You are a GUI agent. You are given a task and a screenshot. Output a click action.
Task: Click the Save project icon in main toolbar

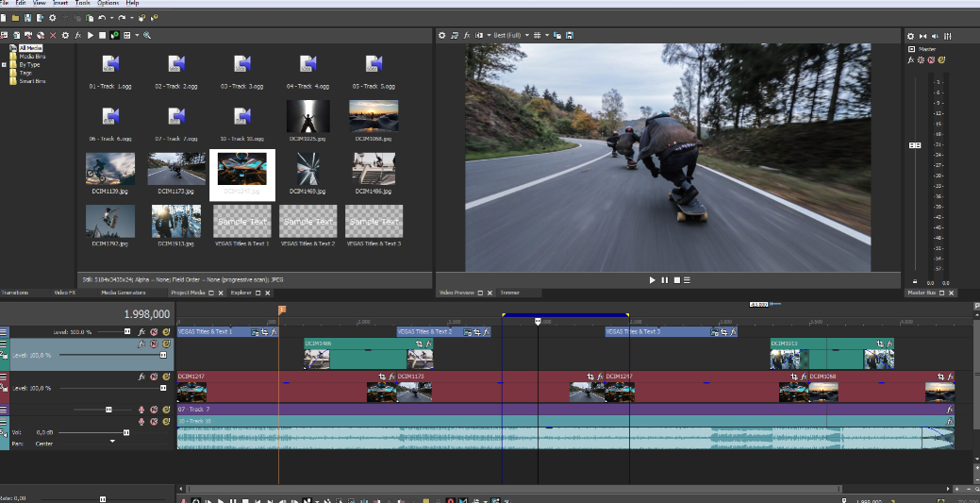[27, 18]
